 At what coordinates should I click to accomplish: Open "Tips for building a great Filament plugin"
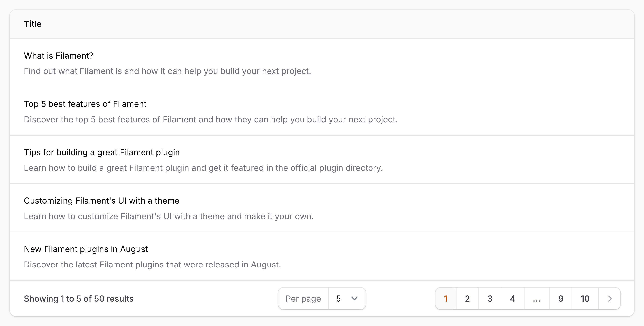[102, 152]
